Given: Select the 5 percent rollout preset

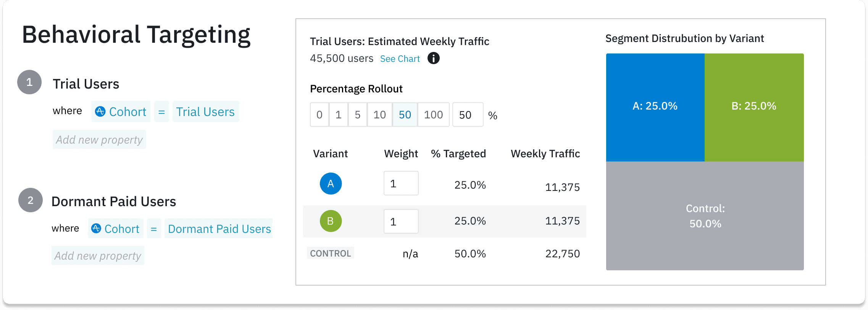Looking at the screenshot, I should [x=358, y=115].
